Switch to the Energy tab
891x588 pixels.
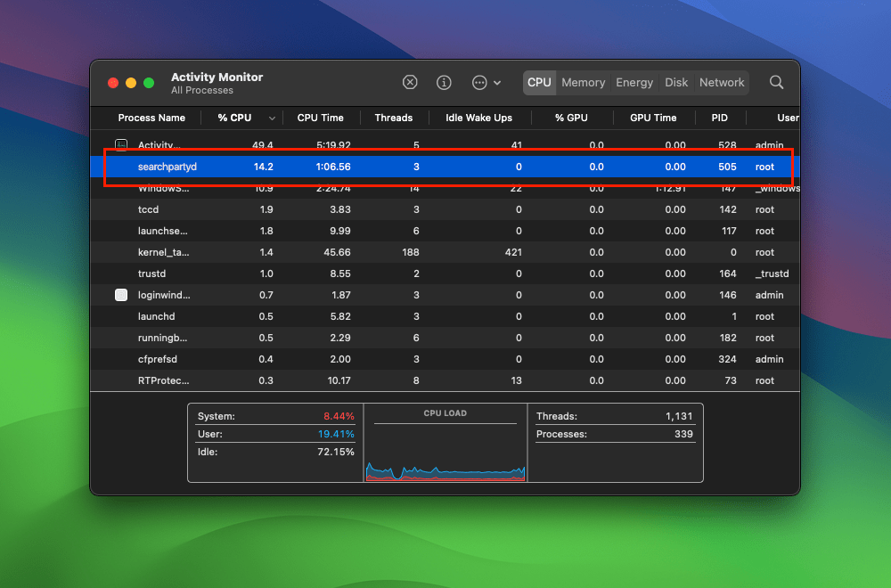(634, 82)
